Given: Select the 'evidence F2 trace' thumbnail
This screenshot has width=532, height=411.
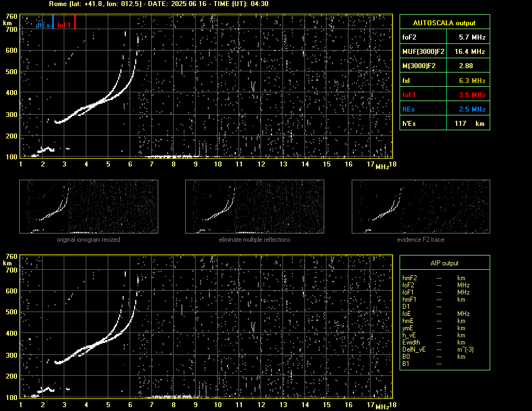Looking at the screenshot, I should [x=421, y=207].
